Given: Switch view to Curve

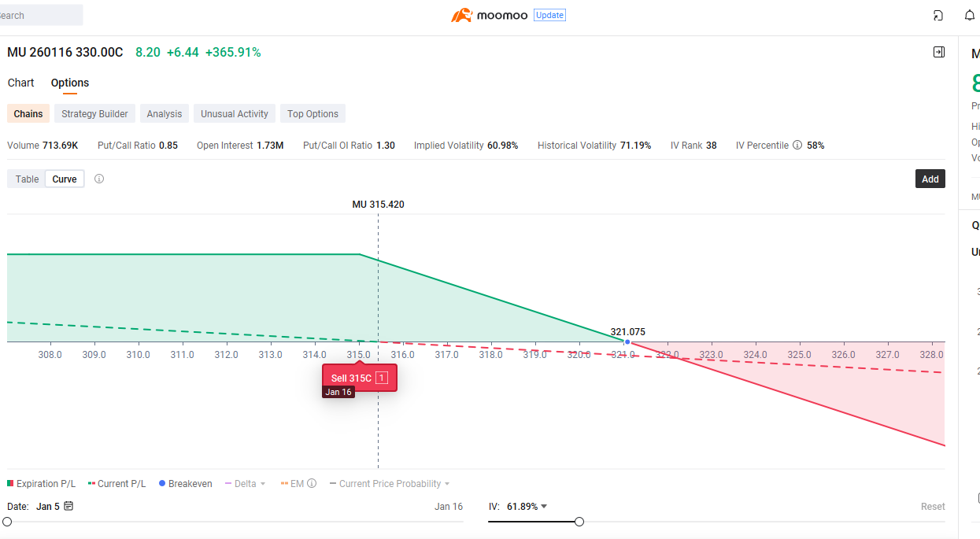Looking at the screenshot, I should tap(65, 179).
